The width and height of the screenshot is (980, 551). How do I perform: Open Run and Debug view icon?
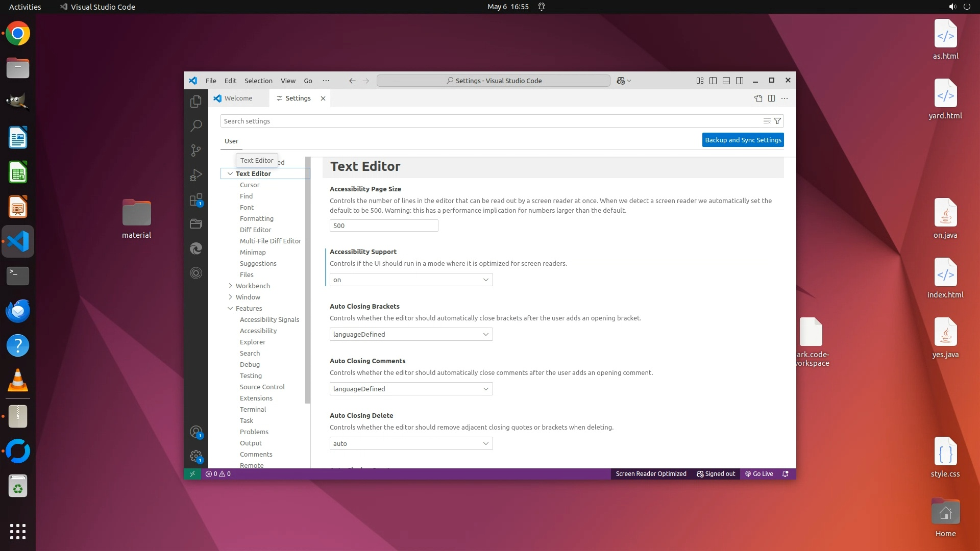click(196, 175)
